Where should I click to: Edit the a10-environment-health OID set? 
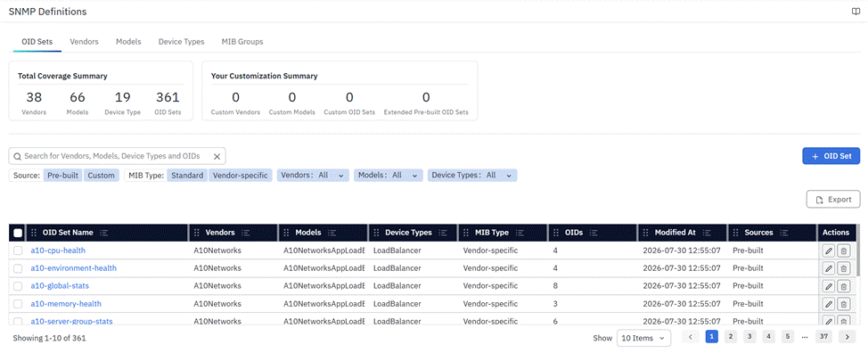(x=829, y=268)
